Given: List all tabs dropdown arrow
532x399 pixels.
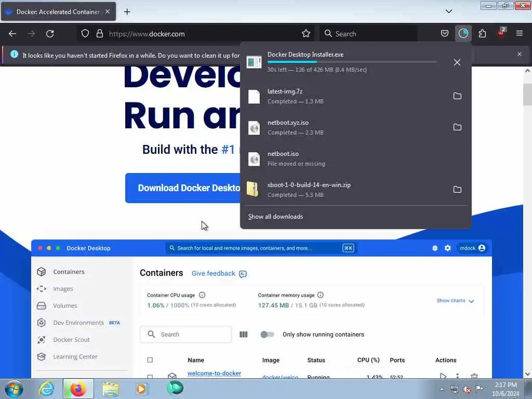Looking at the screenshot, I should [x=448, y=11].
